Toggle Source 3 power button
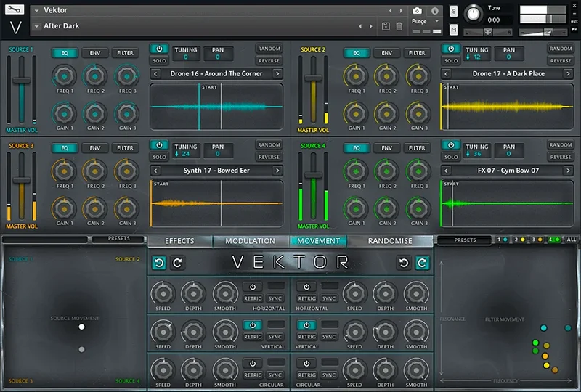Viewport: 581px width, 392px height. click(159, 145)
